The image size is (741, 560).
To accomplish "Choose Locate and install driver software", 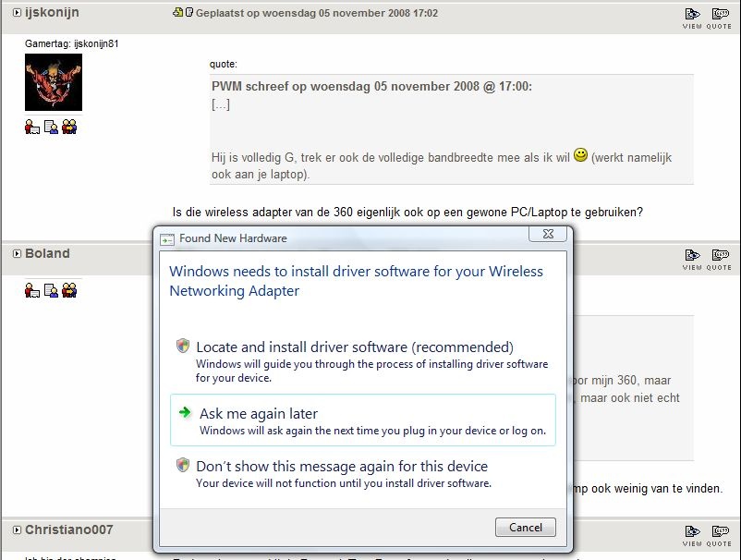I will pyautogui.click(x=354, y=347).
